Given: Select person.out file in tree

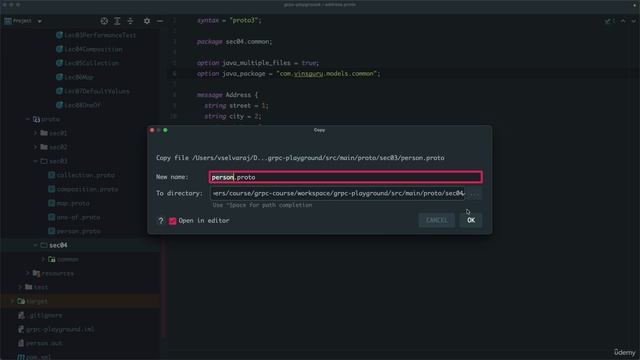Looking at the screenshot, I should 44,343.
